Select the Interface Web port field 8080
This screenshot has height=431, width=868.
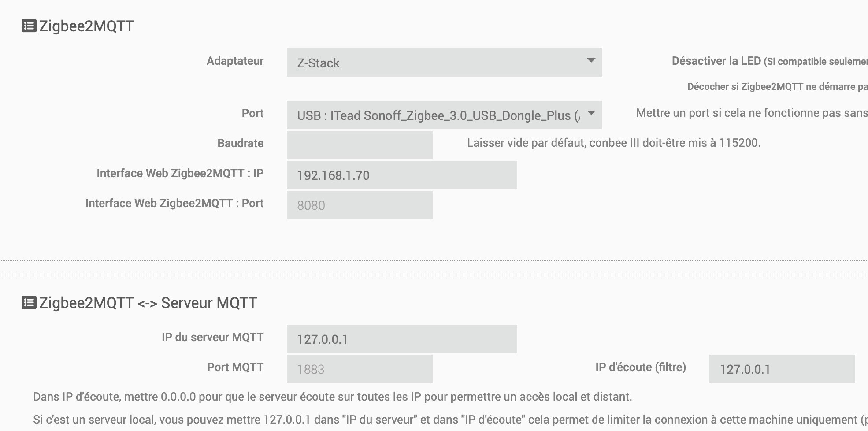point(360,205)
